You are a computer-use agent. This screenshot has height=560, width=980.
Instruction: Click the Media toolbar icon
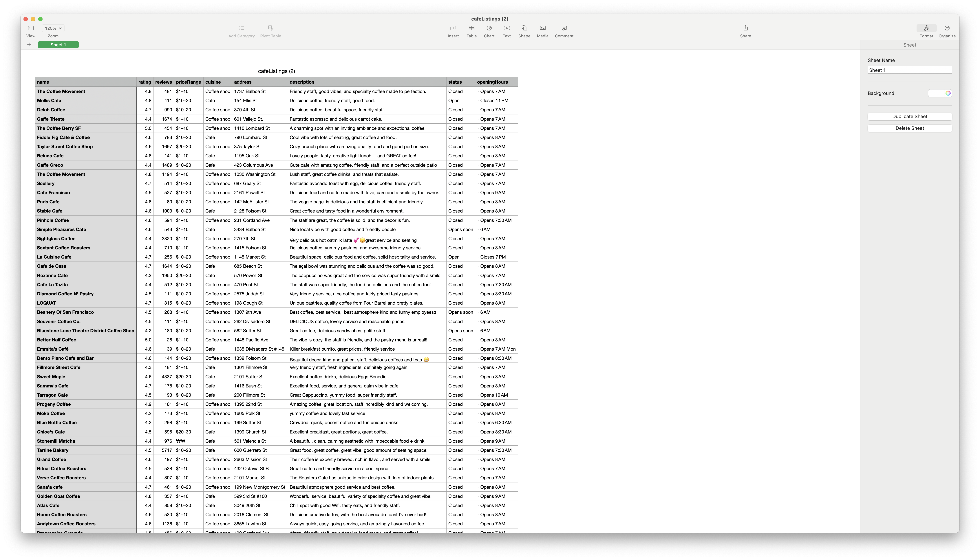(x=542, y=28)
